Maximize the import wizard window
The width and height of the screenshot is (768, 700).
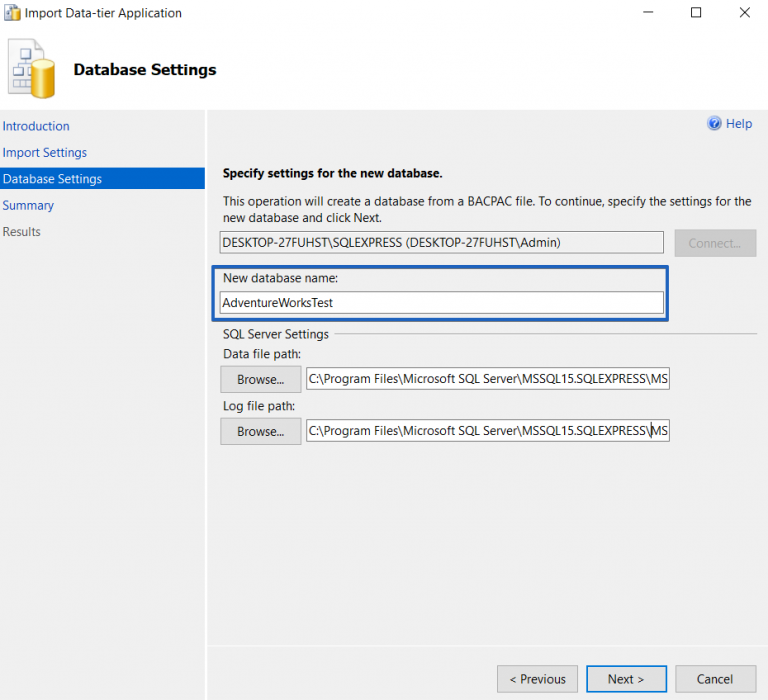pyautogui.click(x=696, y=13)
